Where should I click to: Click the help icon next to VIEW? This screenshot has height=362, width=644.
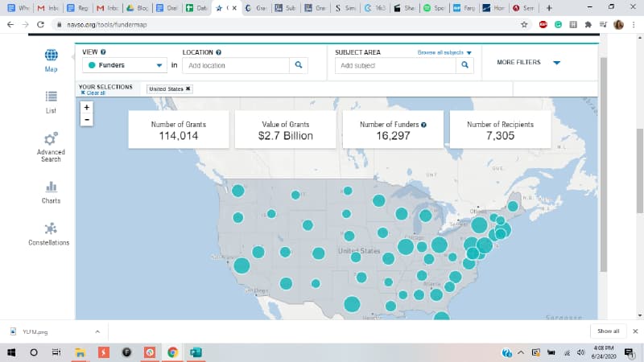pyautogui.click(x=104, y=52)
